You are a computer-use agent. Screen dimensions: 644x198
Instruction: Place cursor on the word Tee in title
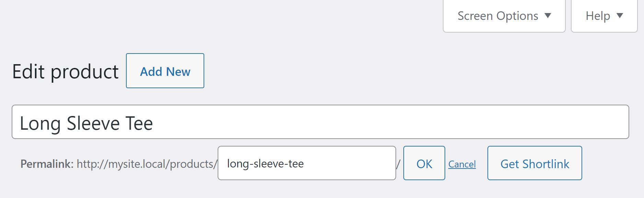pyautogui.click(x=139, y=123)
